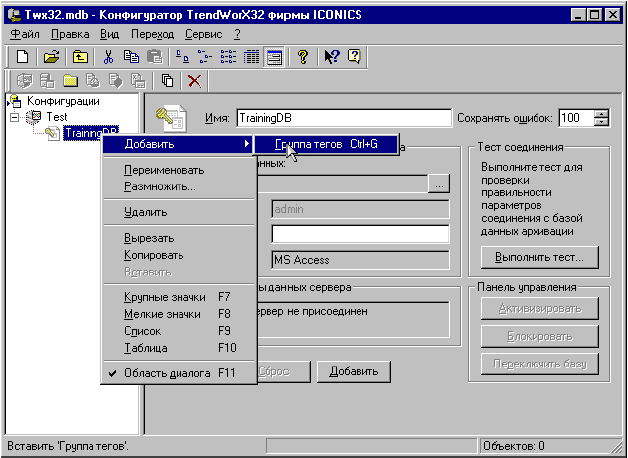Image resolution: width=628 pixels, height=458 pixels.
Task: Toggle checked Область диалога menu item
Action: pyautogui.click(x=179, y=373)
